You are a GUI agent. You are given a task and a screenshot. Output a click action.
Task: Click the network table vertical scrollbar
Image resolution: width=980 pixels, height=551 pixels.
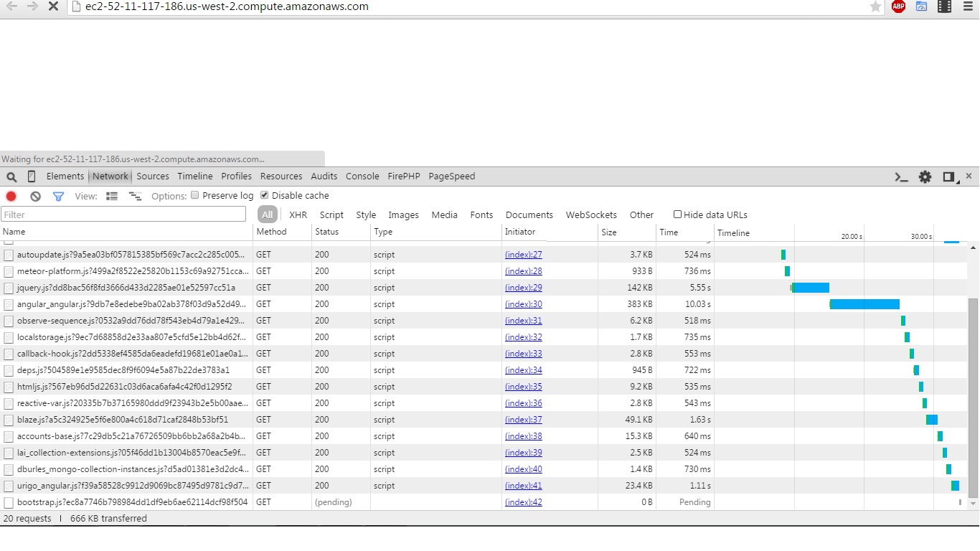973,398
